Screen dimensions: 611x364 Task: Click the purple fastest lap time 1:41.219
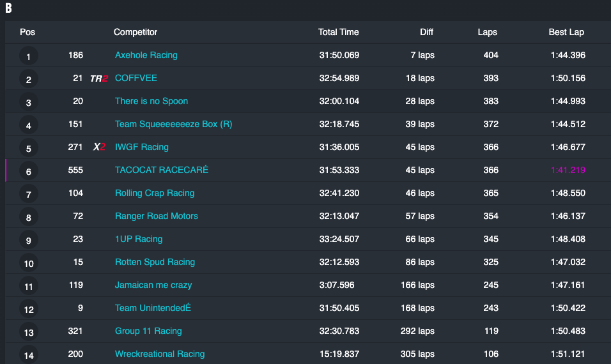tap(568, 170)
